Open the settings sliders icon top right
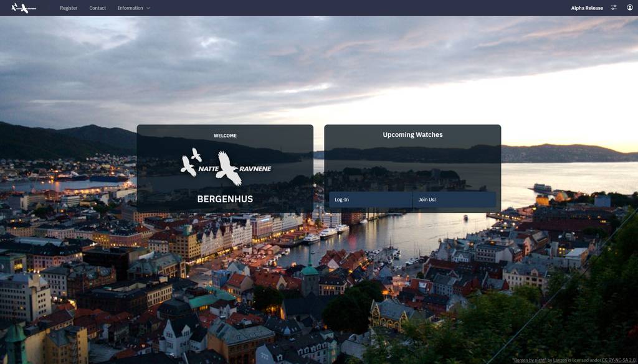Screen dimensions: 638x364 tap(613, 7)
